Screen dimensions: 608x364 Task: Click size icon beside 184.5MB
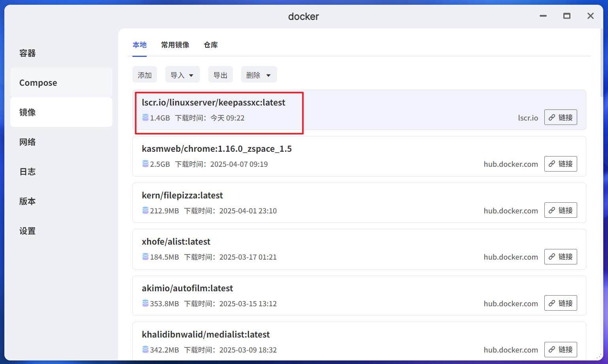point(145,256)
